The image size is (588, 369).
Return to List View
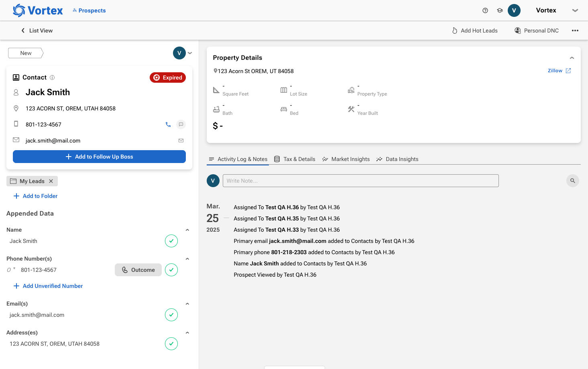point(37,31)
